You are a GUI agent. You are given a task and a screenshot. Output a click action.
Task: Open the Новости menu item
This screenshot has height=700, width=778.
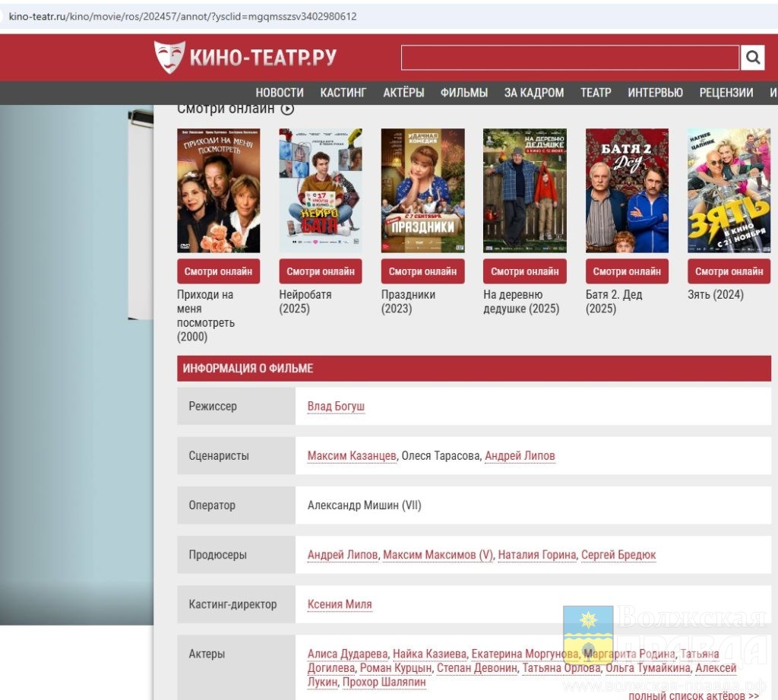pyautogui.click(x=280, y=93)
